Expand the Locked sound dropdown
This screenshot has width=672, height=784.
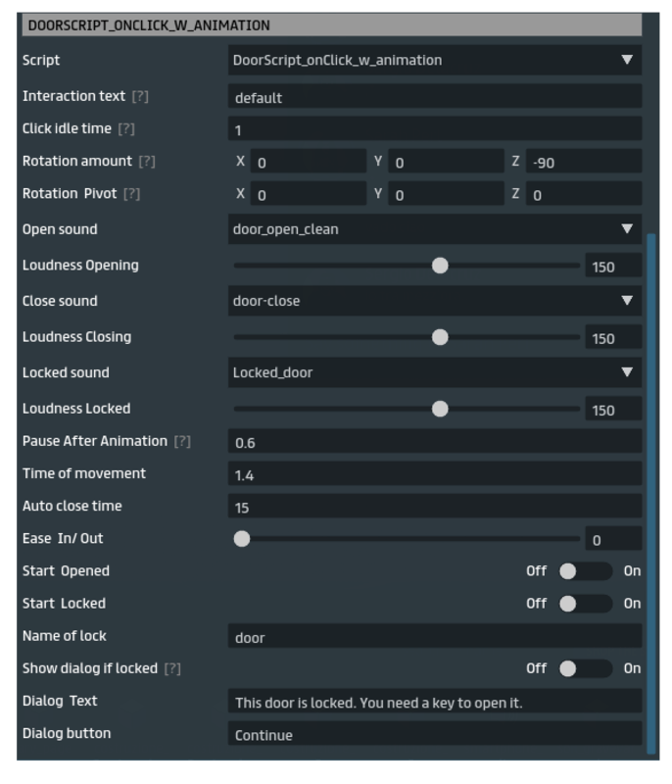(x=434, y=372)
